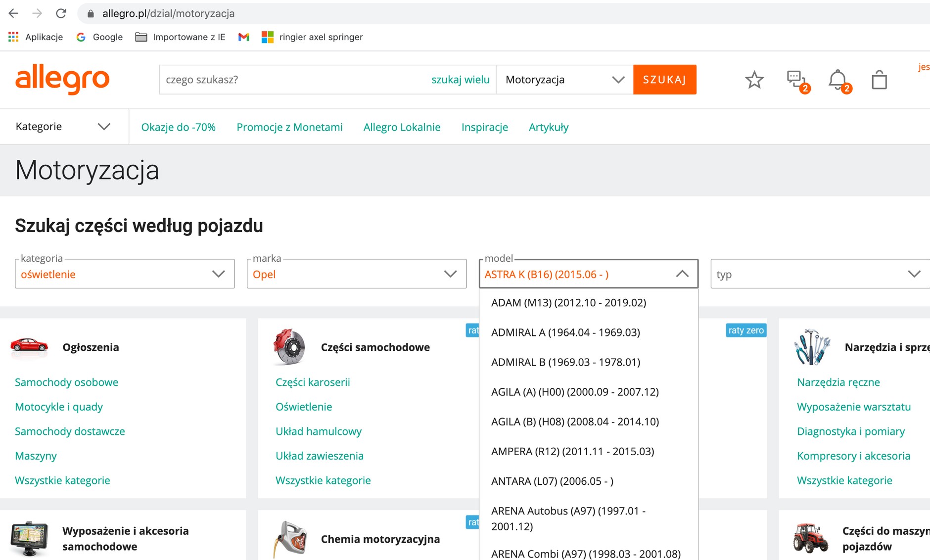
Task: Choose AMPERA (R12) model option
Action: tap(572, 451)
